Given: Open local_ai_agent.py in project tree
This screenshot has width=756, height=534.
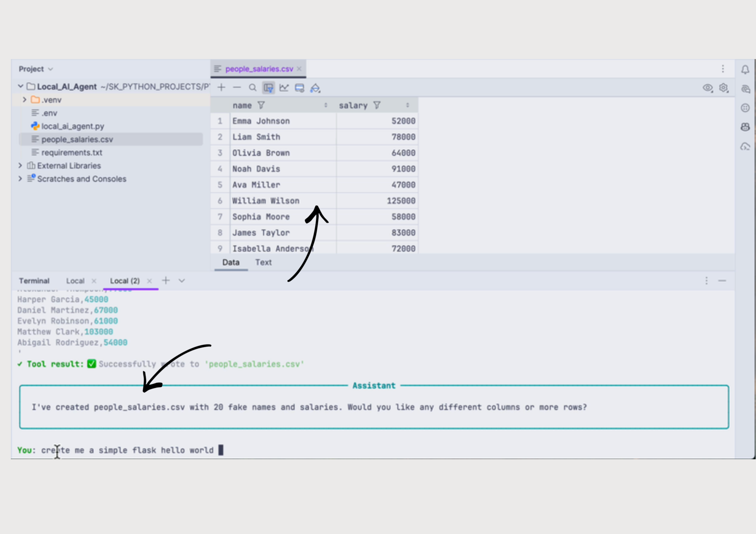Looking at the screenshot, I should tap(73, 126).
